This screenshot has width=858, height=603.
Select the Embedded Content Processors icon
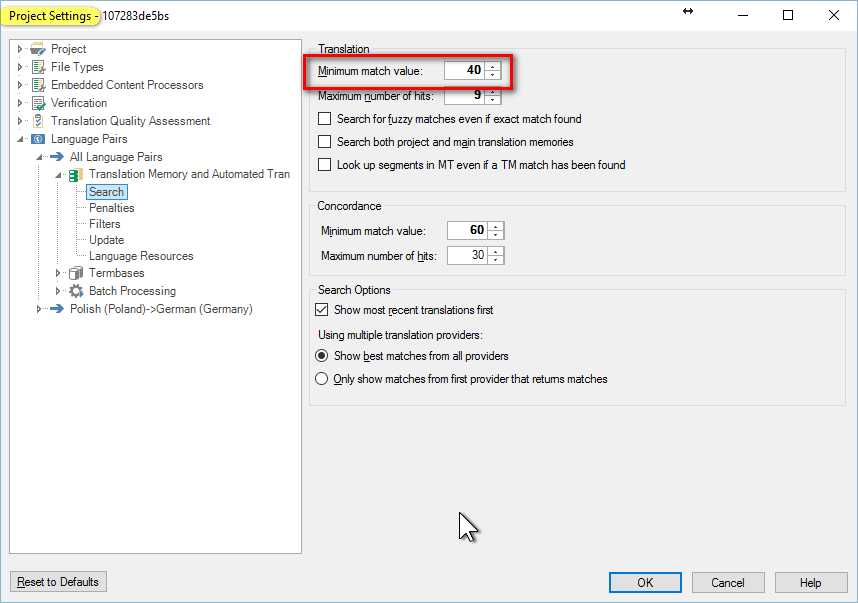coord(38,85)
